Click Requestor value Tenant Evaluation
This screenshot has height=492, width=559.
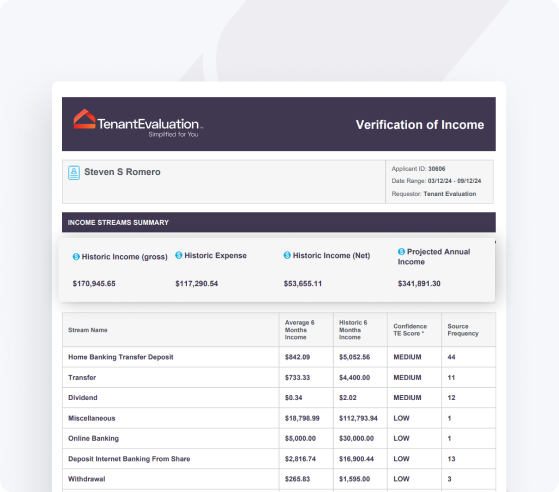pyautogui.click(x=450, y=194)
